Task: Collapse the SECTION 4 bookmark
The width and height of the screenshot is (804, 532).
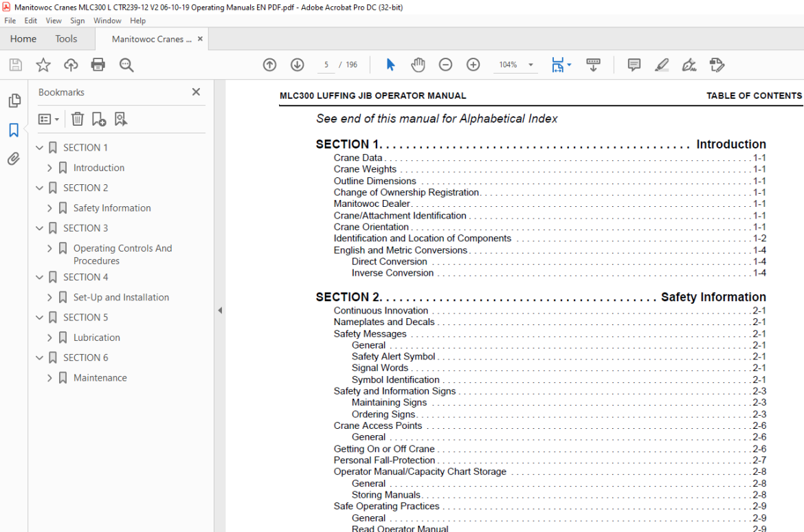Action: click(x=39, y=277)
